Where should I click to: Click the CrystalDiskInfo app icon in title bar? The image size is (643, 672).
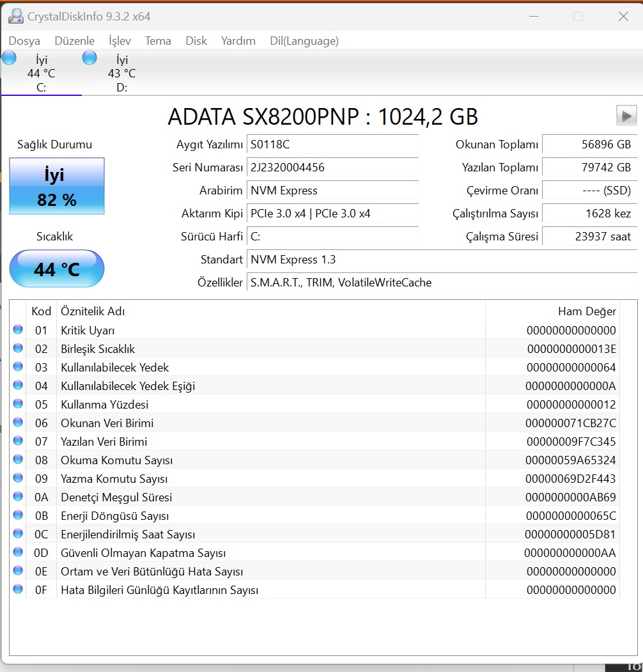click(16, 16)
